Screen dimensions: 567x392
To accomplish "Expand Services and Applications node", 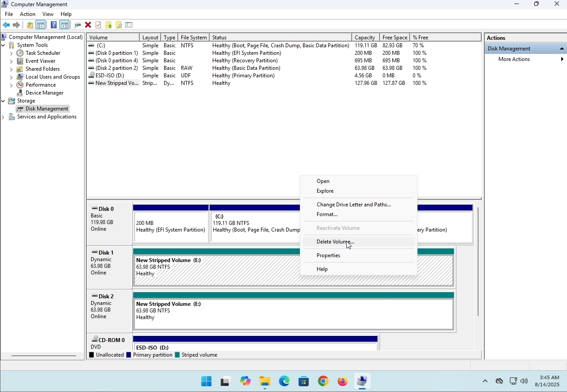I will (3, 117).
